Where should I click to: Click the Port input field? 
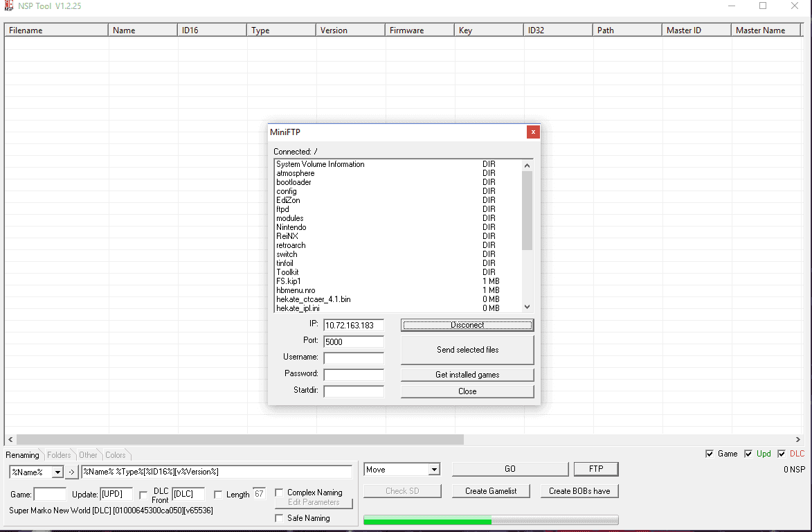[354, 342]
